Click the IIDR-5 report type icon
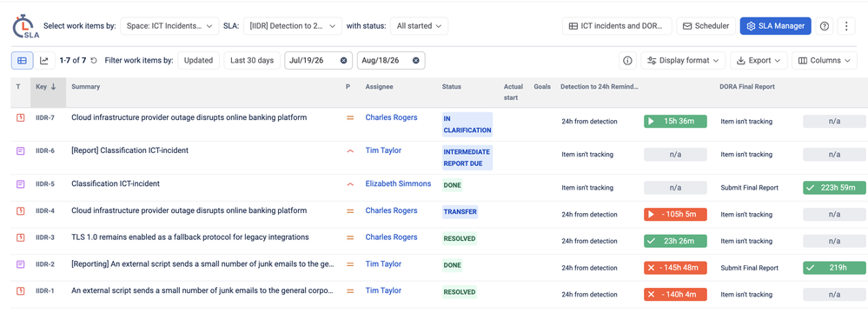The image size is (868, 320). pos(21,183)
